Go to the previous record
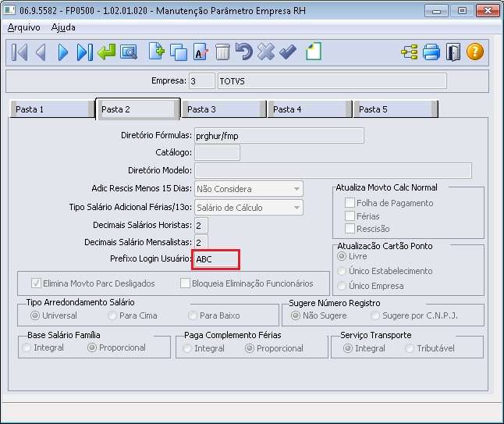504x424 pixels. point(41,52)
